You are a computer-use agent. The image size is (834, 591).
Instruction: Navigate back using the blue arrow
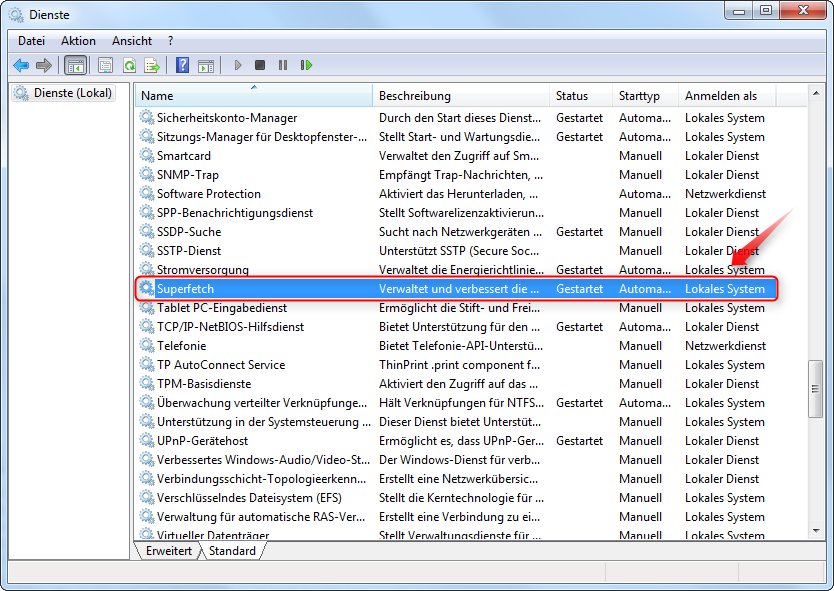[x=22, y=65]
